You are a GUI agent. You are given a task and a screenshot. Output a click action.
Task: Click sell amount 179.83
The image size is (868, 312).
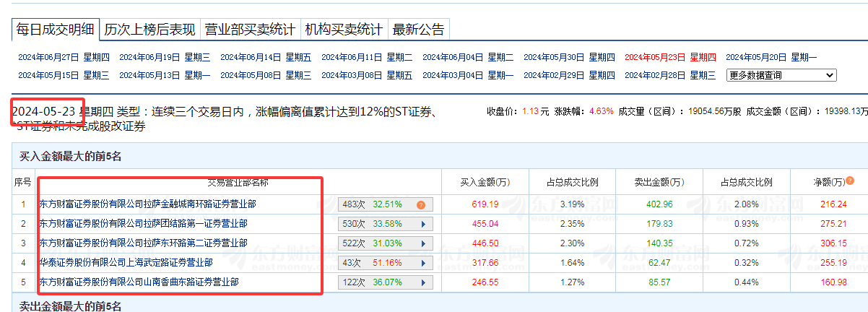(x=660, y=224)
